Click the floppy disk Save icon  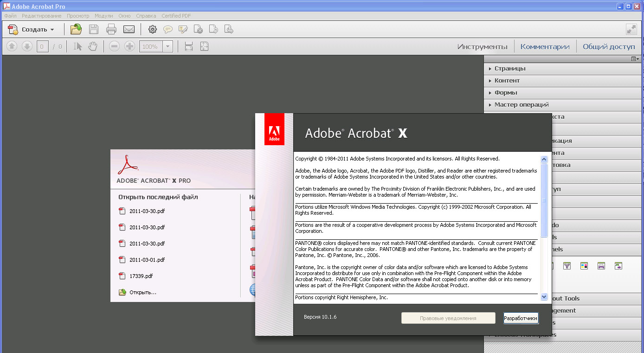(x=94, y=29)
